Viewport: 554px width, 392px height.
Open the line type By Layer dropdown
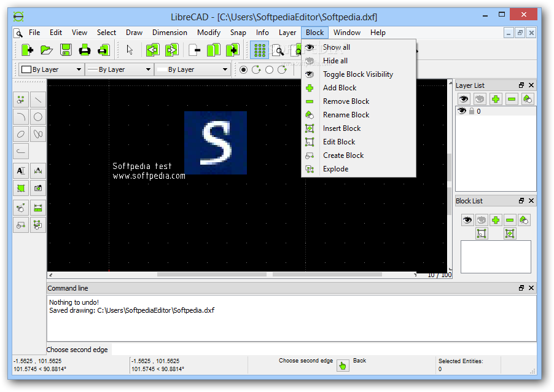pyautogui.click(x=193, y=69)
